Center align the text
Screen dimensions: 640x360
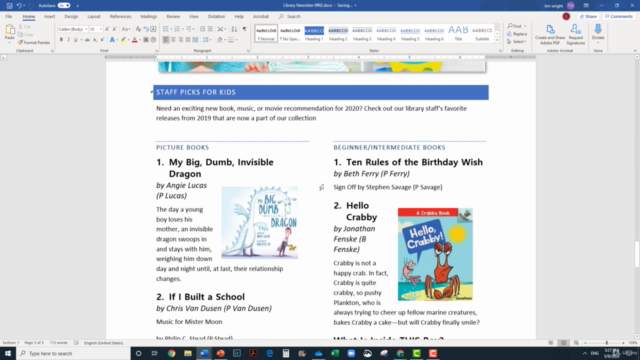point(173,40)
